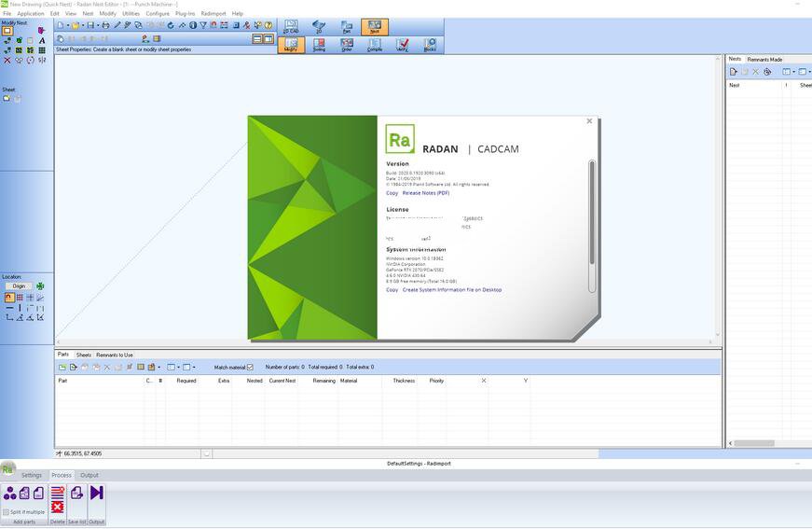Open the File menu
Screen dimensions: 812x529
pos(7,13)
